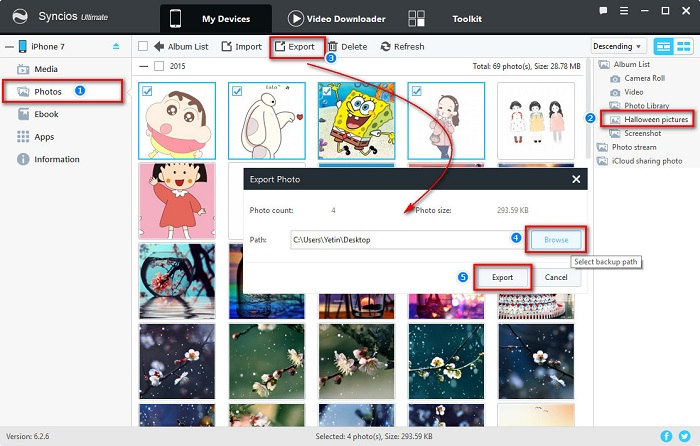This screenshot has height=446, width=700.
Task: Switch to the Video Downloader tab
Action: click(337, 19)
